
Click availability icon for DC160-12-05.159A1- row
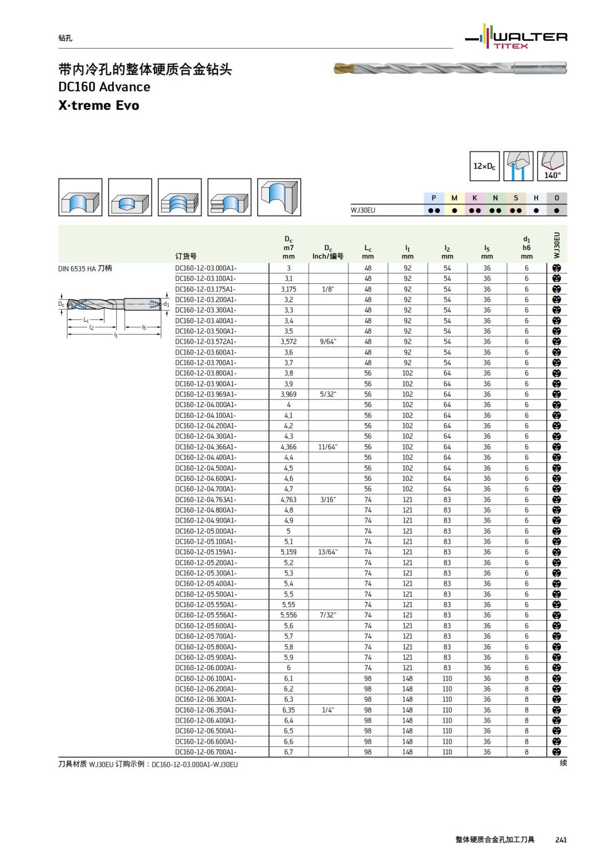tap(557, 552)
